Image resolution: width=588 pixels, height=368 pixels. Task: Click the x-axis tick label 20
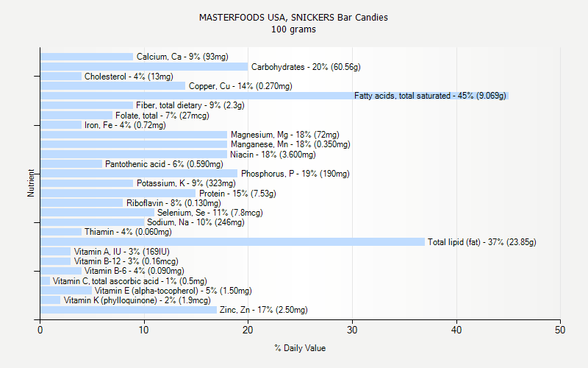(248, 330)
